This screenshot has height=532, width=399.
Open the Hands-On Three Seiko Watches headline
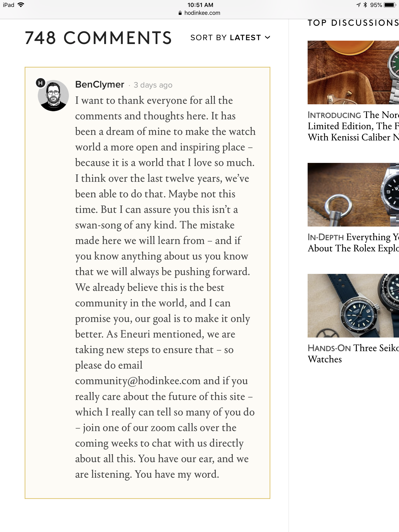coord(353,354)
